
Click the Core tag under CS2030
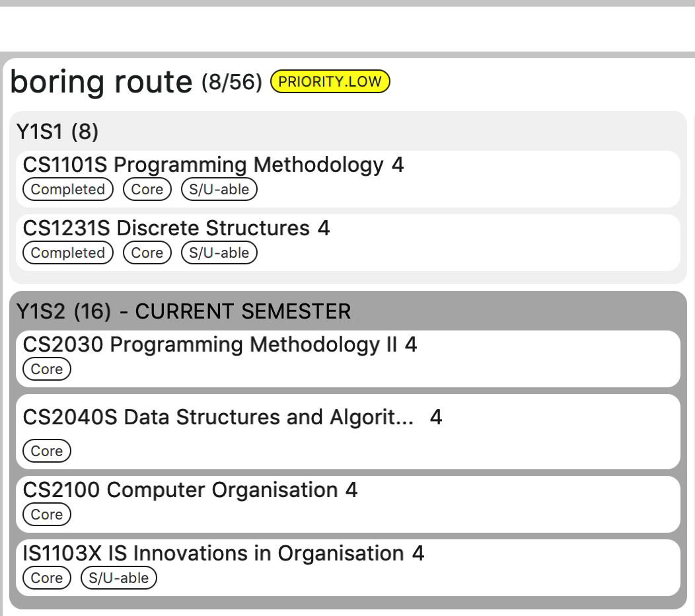click(x=46, y=369)
